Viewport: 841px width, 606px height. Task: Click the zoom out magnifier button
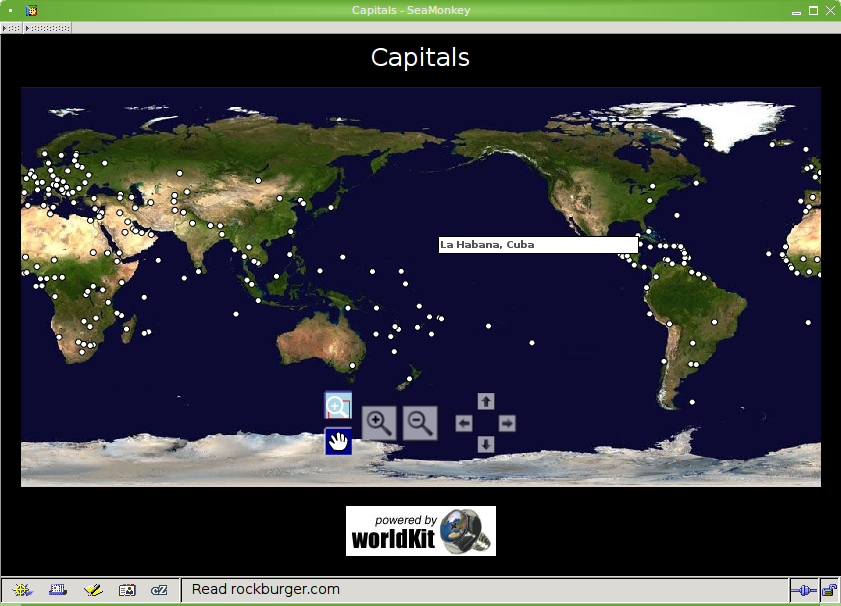[420, 423]
